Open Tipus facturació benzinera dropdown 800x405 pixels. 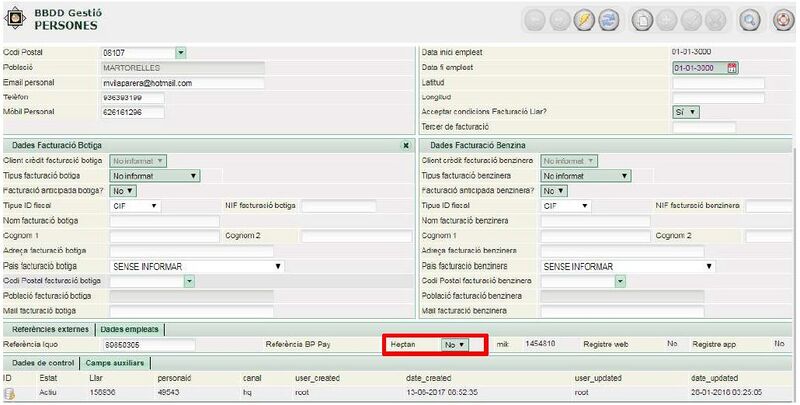(x=624, y=176)
